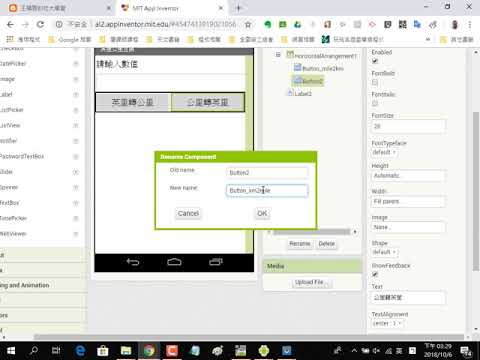Toggle the ShowFeedback checkbox
Image resolution: width=480 pixels, height=360 pixels.
(375, 274)
